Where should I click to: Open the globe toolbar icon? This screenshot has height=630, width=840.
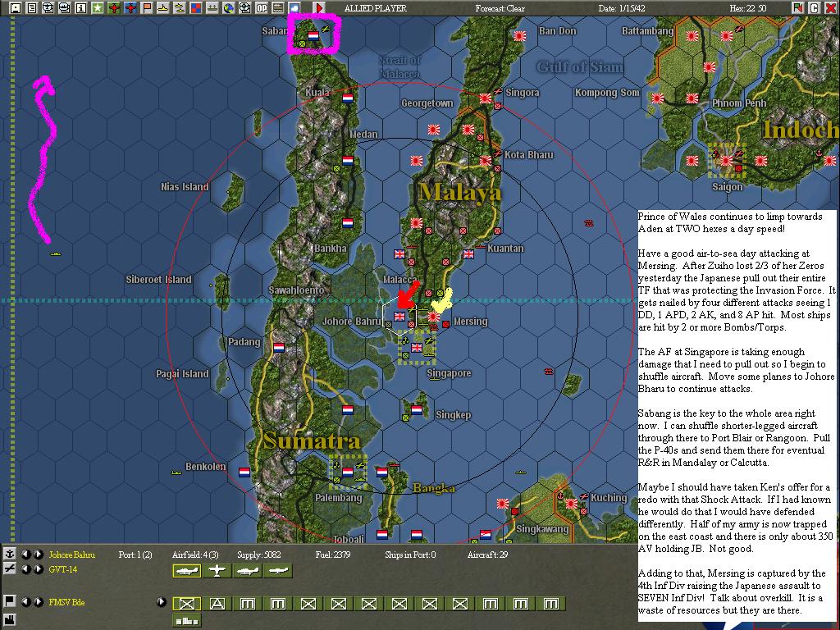coord(229,8)
